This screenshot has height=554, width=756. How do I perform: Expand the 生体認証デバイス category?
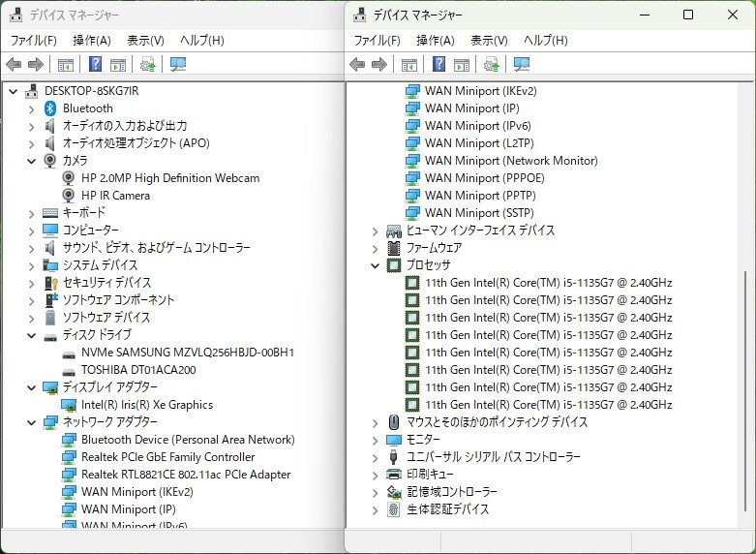[376, 509]
